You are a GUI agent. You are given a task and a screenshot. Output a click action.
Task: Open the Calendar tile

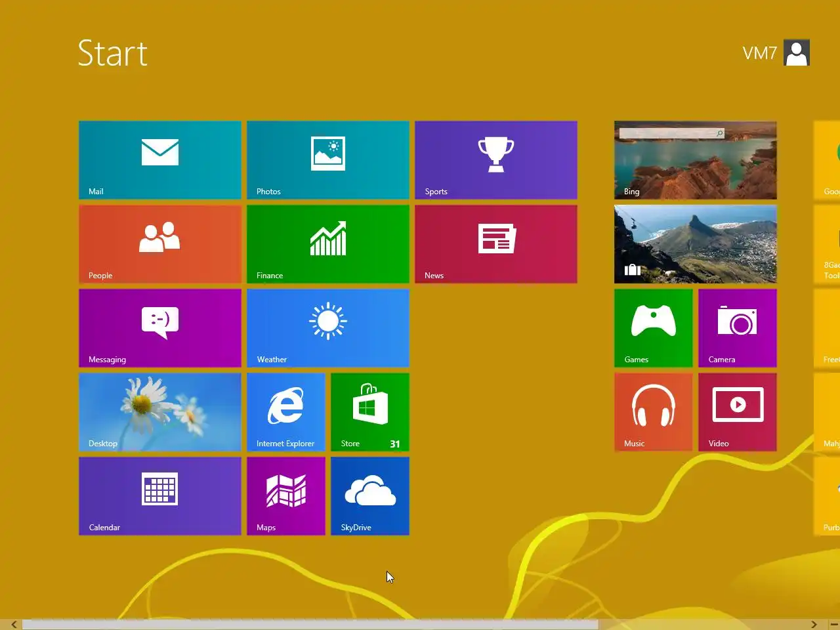click(160, 496)
